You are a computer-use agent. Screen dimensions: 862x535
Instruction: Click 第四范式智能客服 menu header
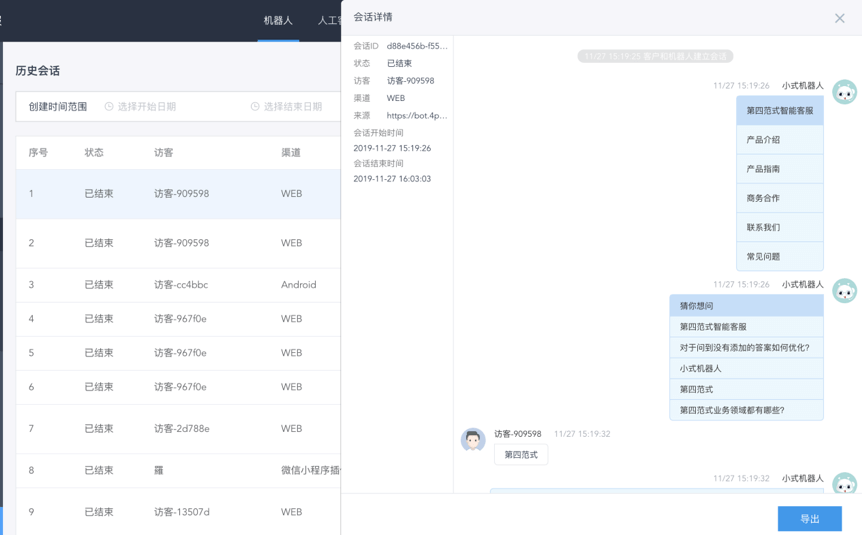(780, 111)
